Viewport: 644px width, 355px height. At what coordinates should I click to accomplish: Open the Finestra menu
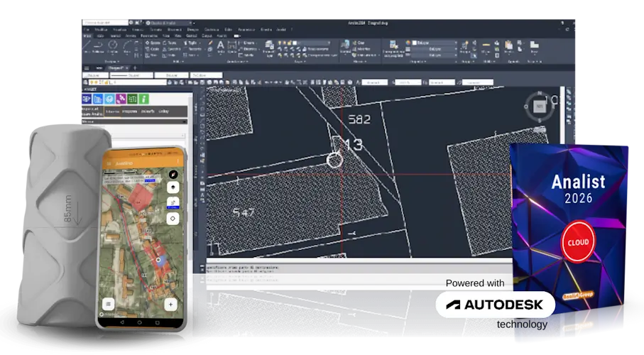(x=266, y=30)
